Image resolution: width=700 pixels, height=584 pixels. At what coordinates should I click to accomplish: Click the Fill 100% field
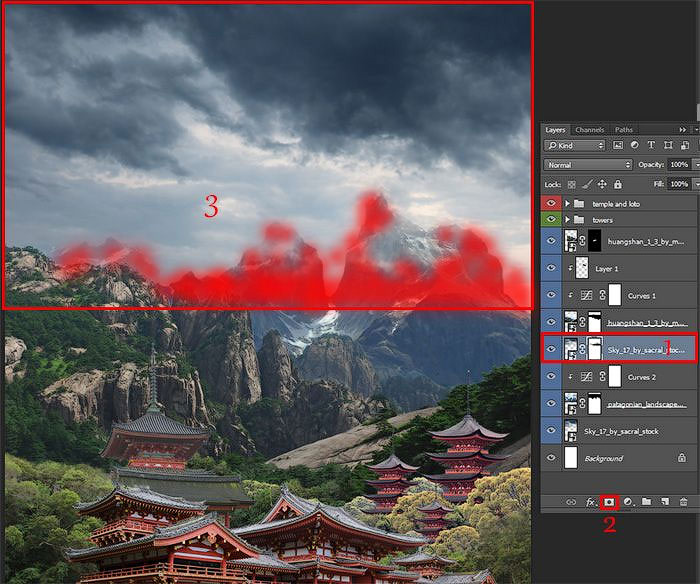click(679, 184)
